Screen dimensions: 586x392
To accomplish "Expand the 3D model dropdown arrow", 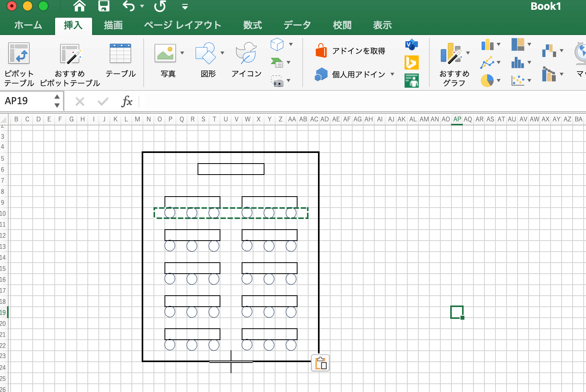I will (x=291, y=44).
